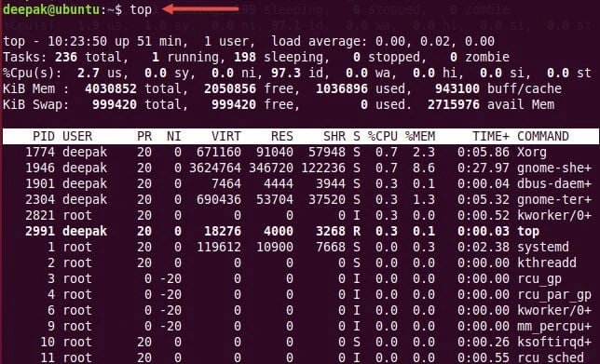Click the '2.7 us' CPU user value

pos(100,73)
